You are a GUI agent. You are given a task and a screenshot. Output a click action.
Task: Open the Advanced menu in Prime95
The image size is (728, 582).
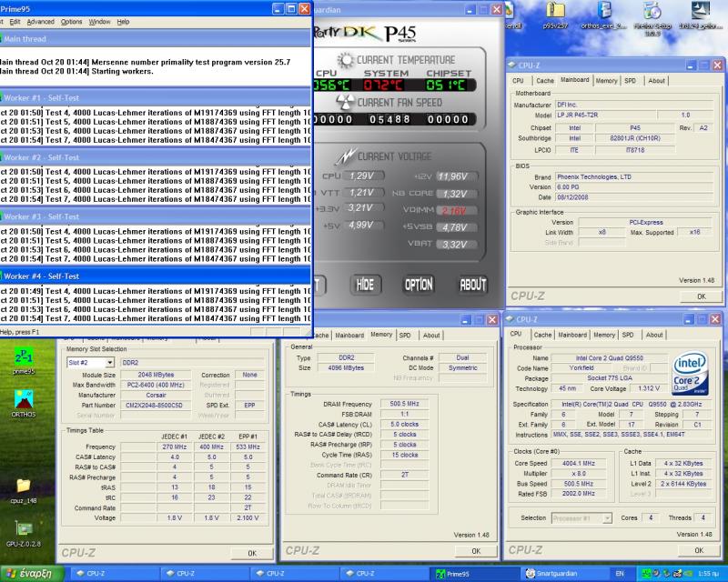40,22
